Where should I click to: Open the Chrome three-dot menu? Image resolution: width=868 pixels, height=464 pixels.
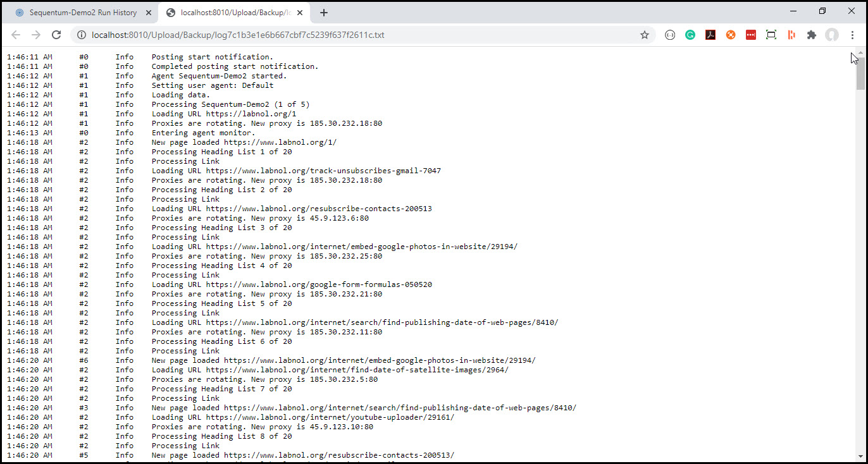click(853, 35)
